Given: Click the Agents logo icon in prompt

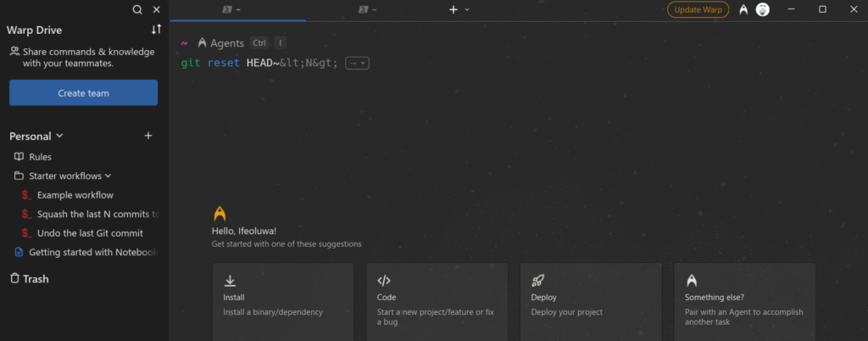Looking at the screenshot, I should tap(202, 43).
